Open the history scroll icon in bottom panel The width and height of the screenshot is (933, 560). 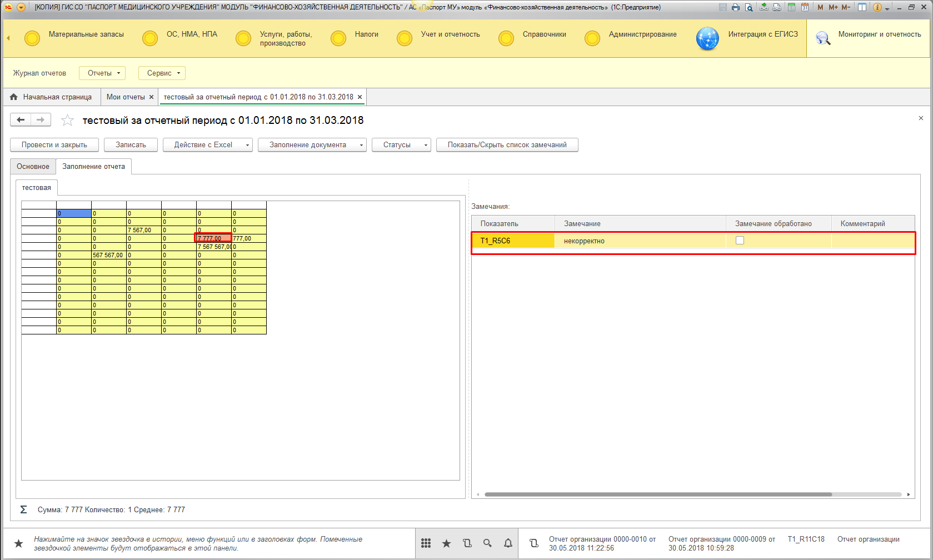[467, 543]
